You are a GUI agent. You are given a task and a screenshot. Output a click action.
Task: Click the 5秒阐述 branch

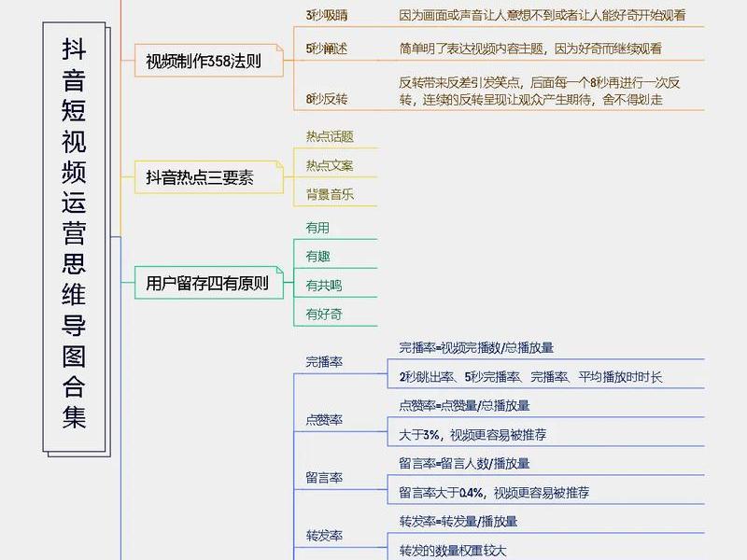click(x=327, y=49)
